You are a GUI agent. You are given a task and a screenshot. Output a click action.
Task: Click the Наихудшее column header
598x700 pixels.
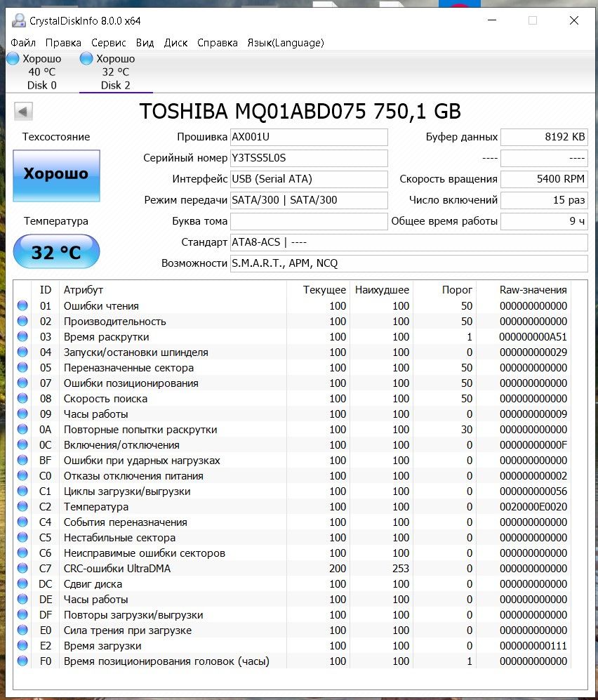click(x=382, y=290)
